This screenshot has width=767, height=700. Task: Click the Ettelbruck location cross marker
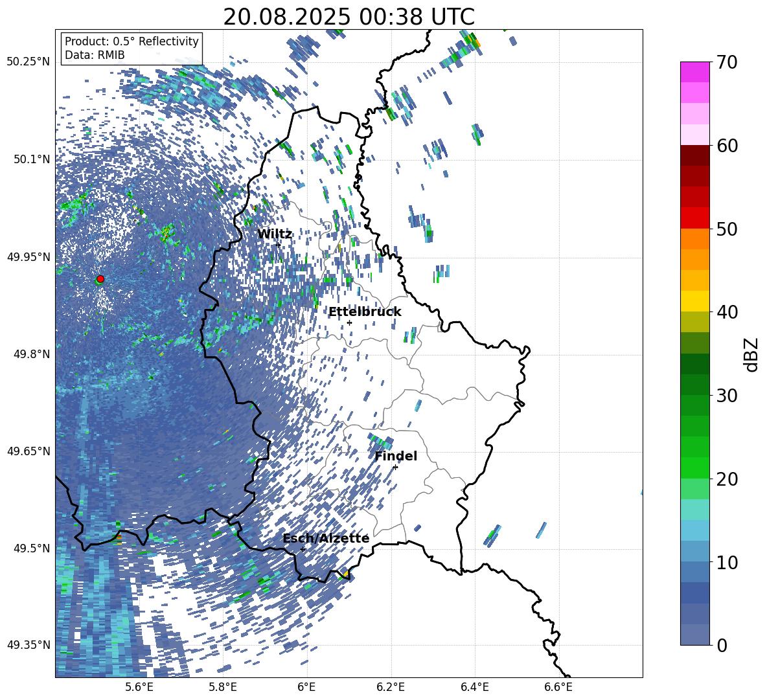349,322
